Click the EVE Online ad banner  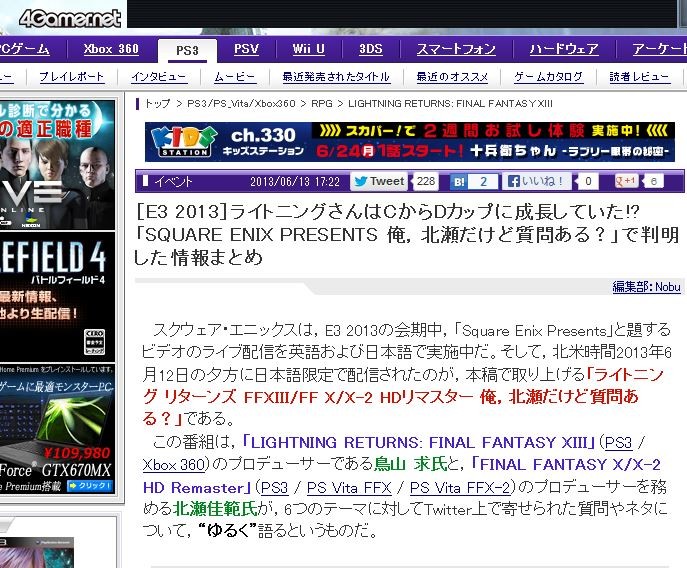[x=57, y=165]
